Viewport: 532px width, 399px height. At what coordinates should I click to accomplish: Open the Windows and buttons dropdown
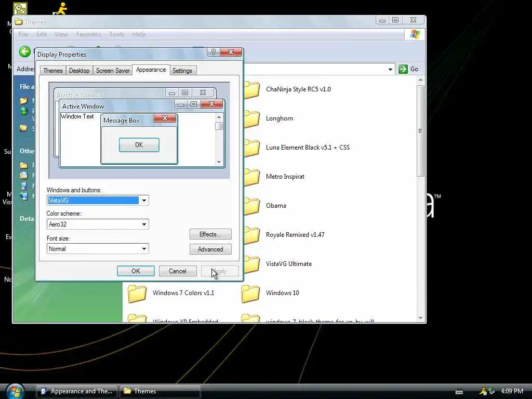(144, 201)
